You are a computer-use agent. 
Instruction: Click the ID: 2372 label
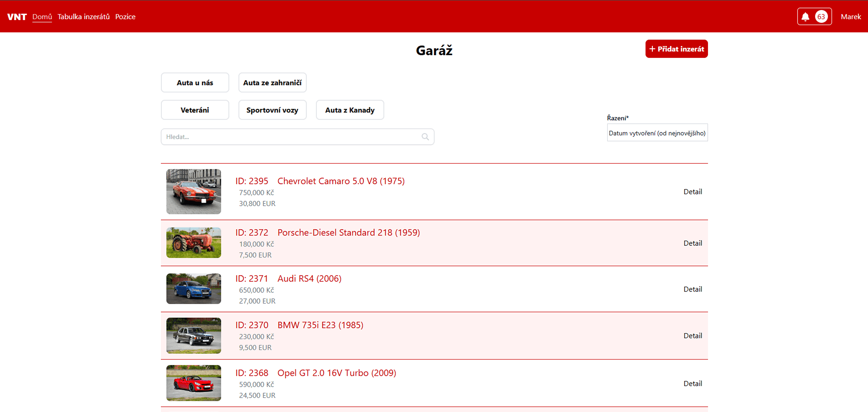click(x=252, y=232)
